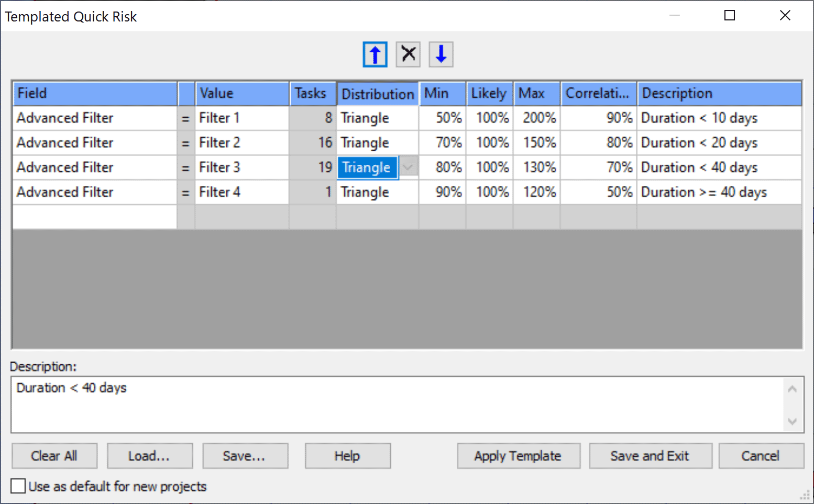Click the empty Field cell in the last row
Image resolution: width=814 pixels, height=504 pixels.
pos(94,217)
